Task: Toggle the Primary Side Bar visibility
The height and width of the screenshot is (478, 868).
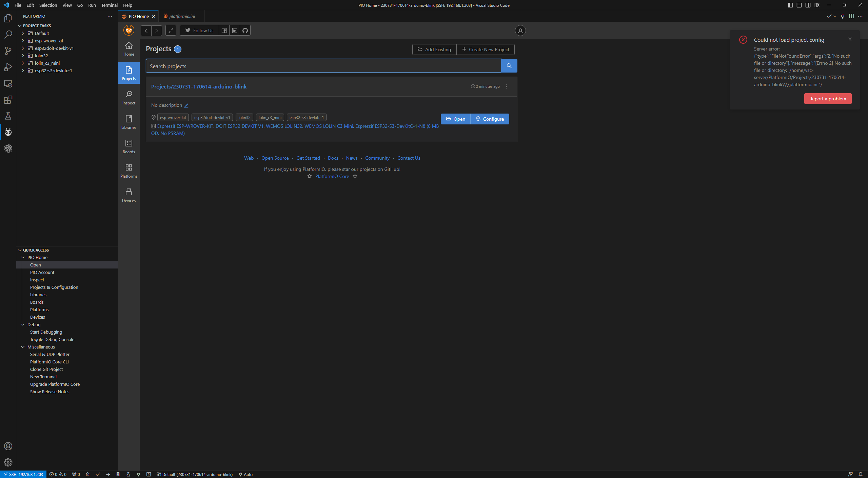Action: point(790,5)
